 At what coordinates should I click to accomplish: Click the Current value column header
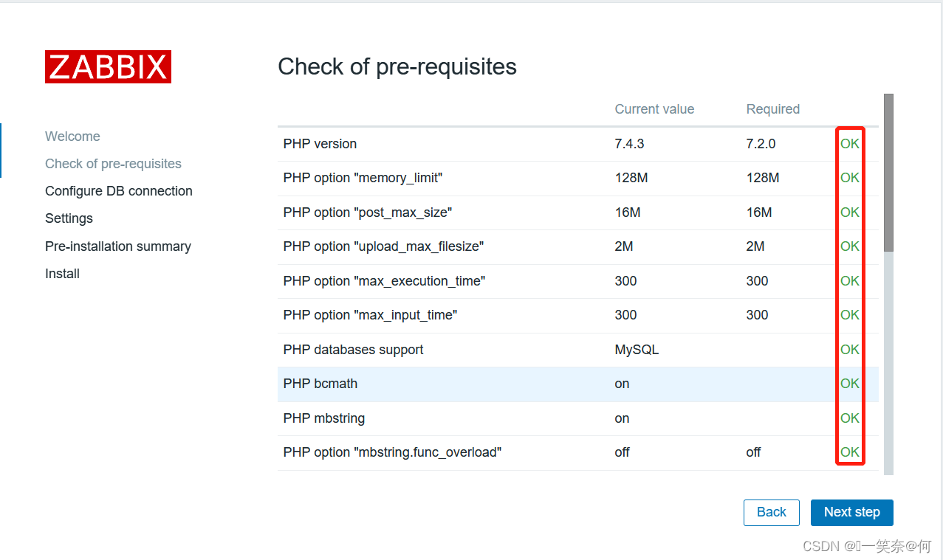(x=654, y=109)
